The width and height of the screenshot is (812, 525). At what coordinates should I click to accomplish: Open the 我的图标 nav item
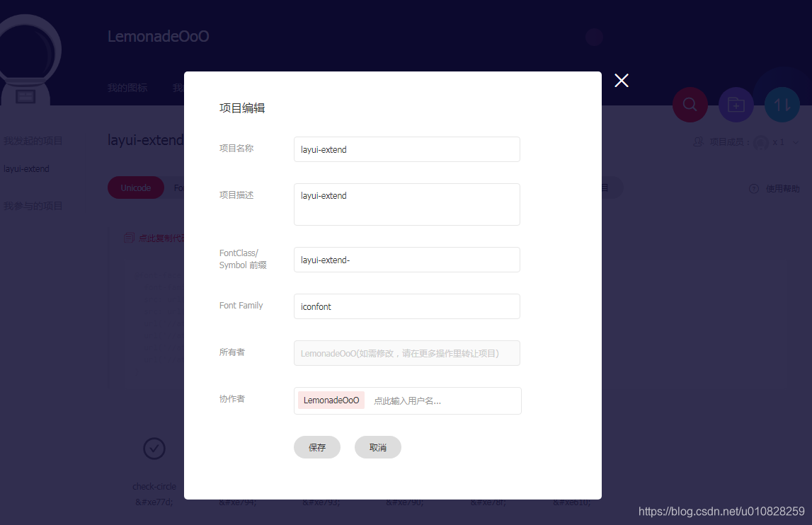click(x=127, y=88)
